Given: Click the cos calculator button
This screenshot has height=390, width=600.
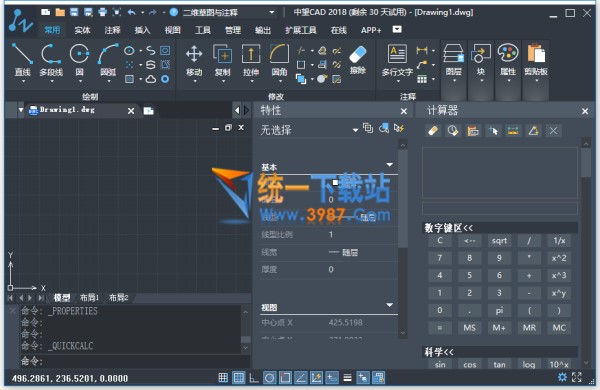Looking at the screenshot, I should [470, 364].
